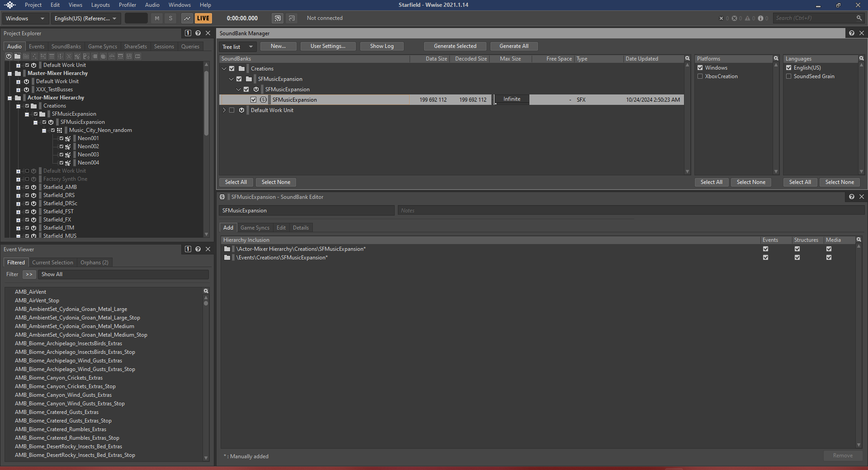Open the English(US) language dropdown
Image resolution: width=868 pixels, height=470 pixels.
pos(85,19)
